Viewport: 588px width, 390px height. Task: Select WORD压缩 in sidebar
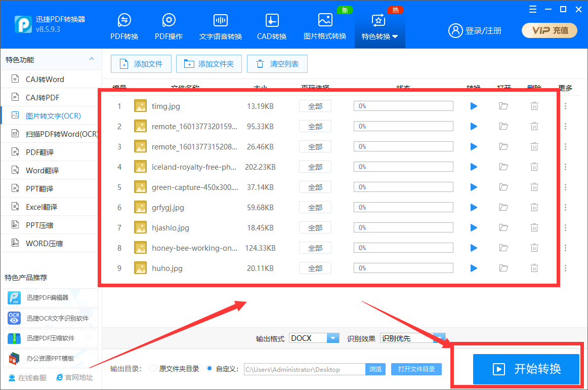[51, 243]
